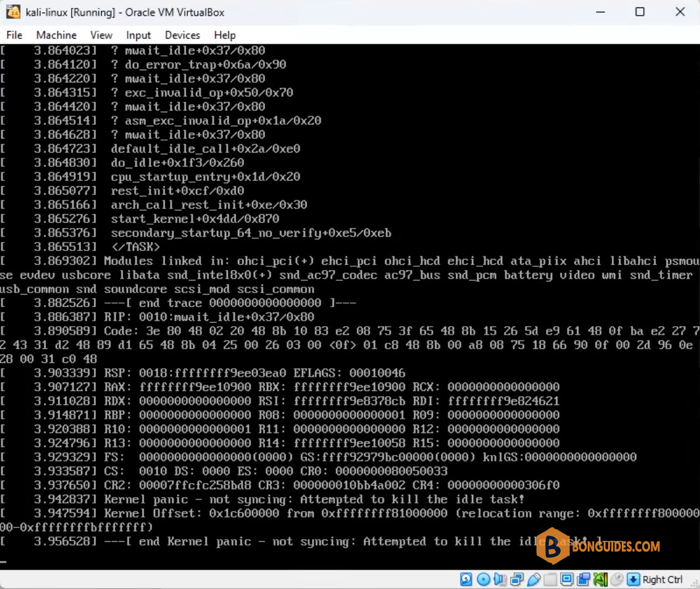Viewport: 700px width, 589px height.
Task: Open the Devices menu
Action: (x=182, y=35)
